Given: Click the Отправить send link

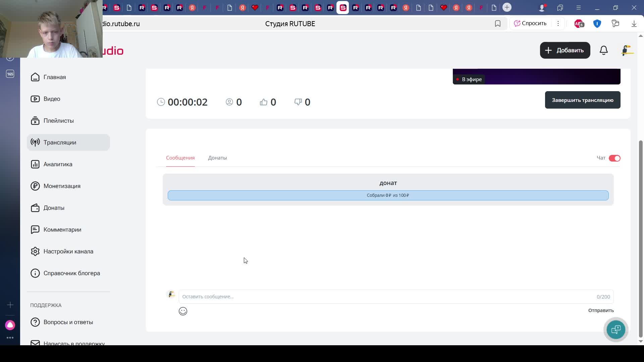Looking at the screenshot, I should 601,310.
